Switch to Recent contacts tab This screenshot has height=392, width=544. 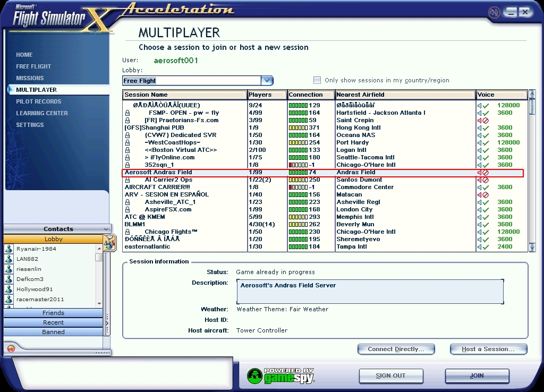click(53, 322)
